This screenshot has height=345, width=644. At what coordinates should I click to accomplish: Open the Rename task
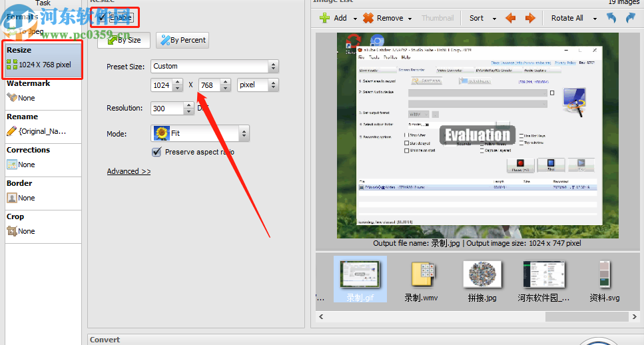(43, 127)
